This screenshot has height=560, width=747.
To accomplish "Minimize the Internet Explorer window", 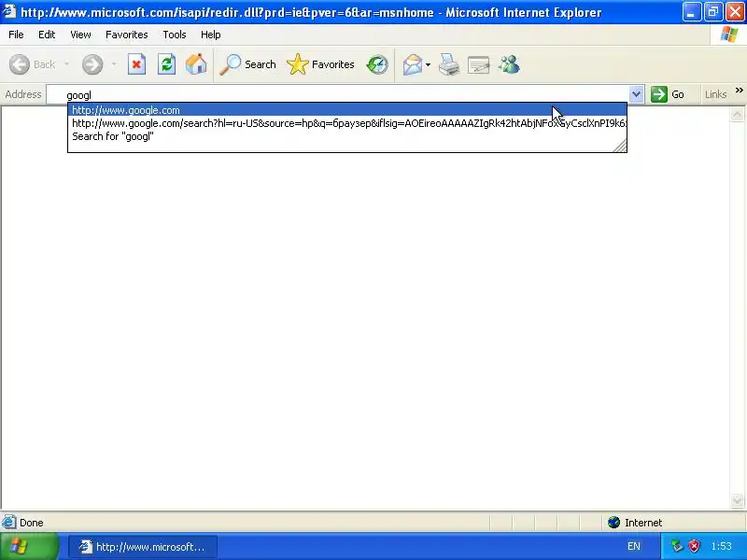I will click(691, 12).
